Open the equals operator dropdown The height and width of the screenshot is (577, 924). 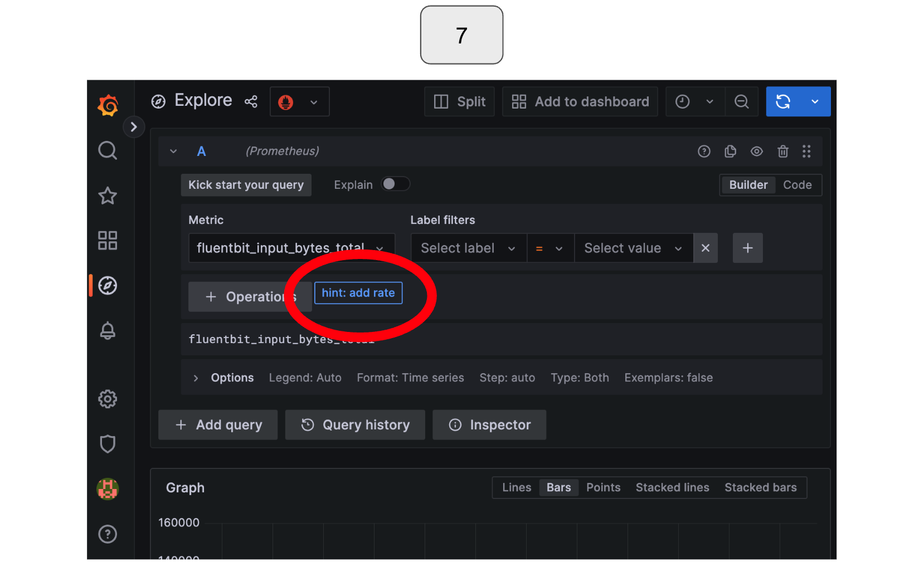point(550,248)
